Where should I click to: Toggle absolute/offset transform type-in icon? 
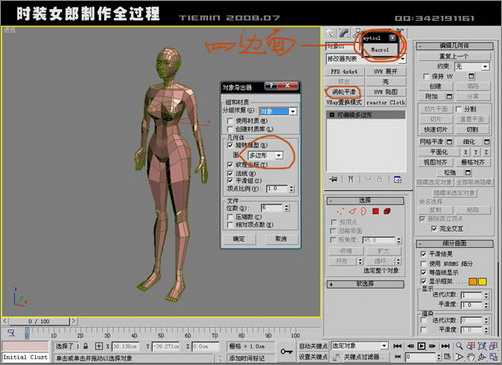(99, 346)
